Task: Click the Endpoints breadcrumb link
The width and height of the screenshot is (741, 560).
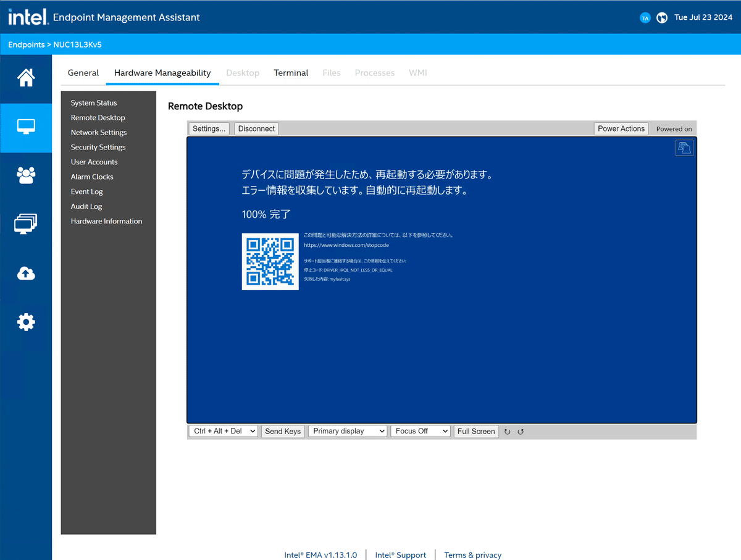Action: coord(27,45)
